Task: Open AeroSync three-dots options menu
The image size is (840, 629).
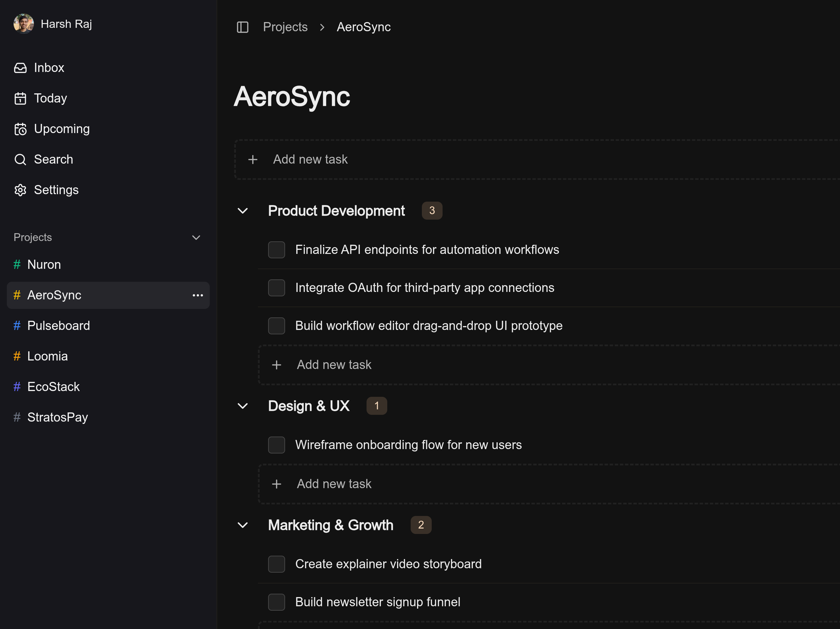Action: point(198,295)
